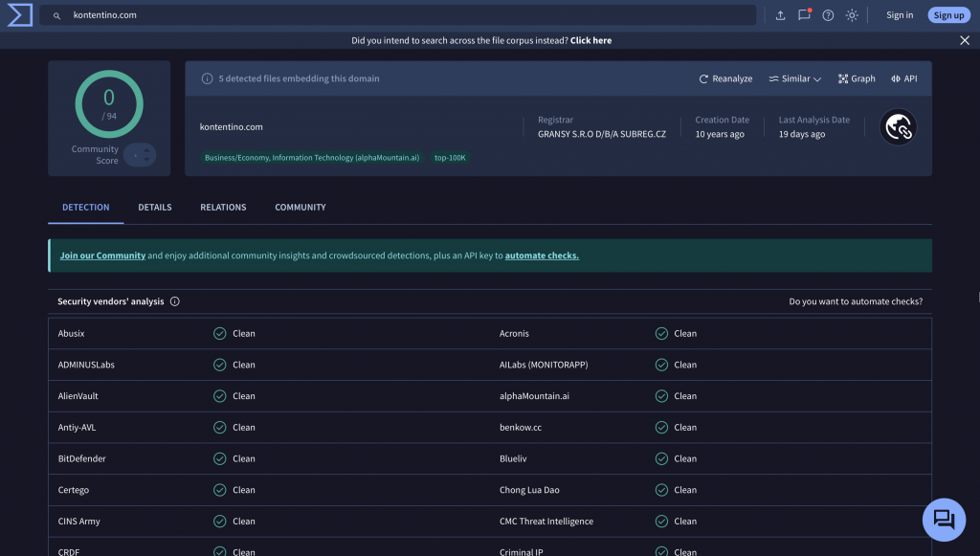The height and width of the screenshot is (556, 980).
Task: Expand the Similar dropdown
Action: tap(794, 78)
